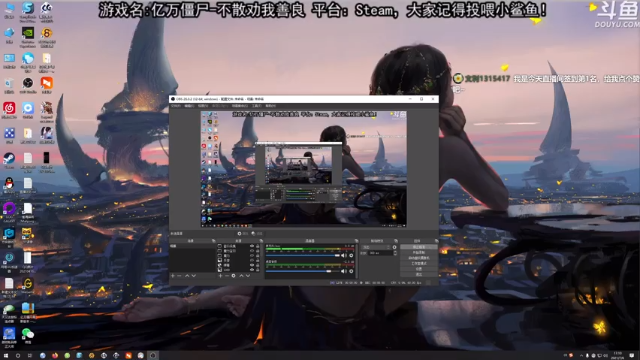The image size is (640, 360).
Task: Toggle eye visibility of the topmost source
Action: [x=252, y=246]
